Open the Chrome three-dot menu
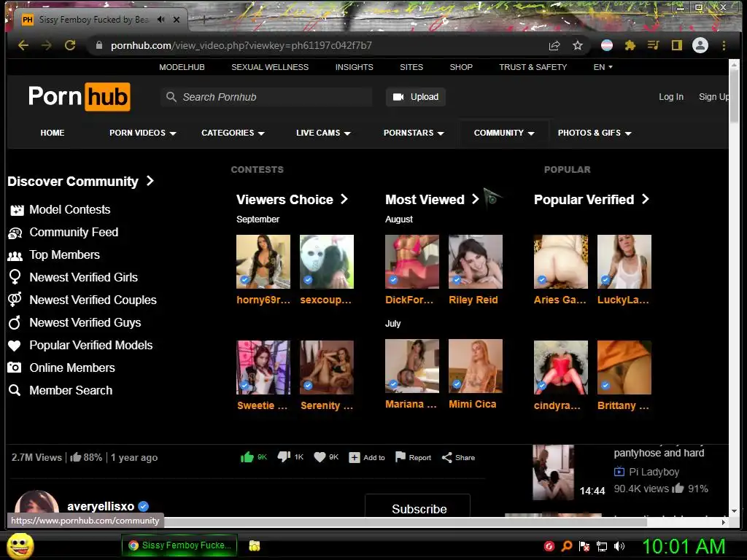The height and width of the screenshot is (560, 747). pyautogui.click(x=724, y=45)
